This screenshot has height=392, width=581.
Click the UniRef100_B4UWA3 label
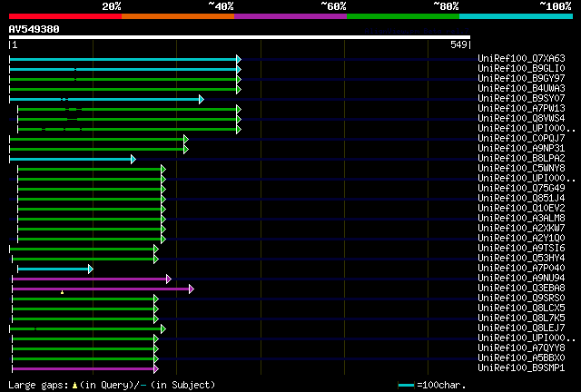point(521,89)
